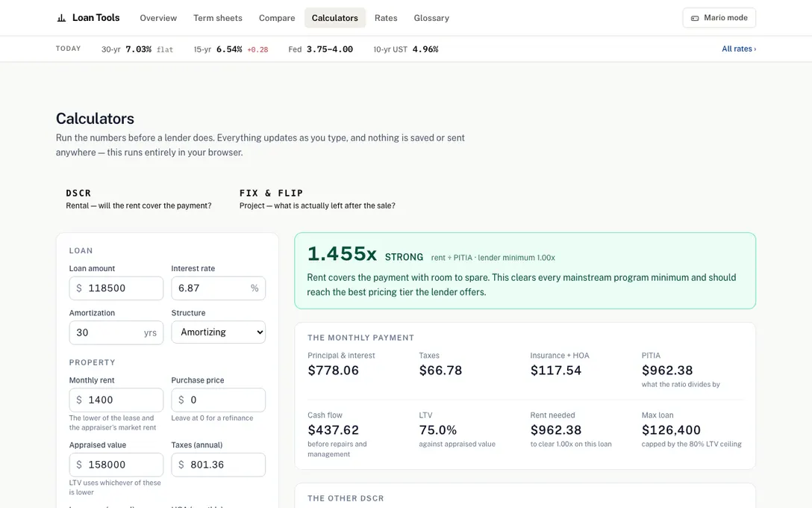Focus the Loan amount field
Screen dimensions: 812x508
click(x=116, y=288)
